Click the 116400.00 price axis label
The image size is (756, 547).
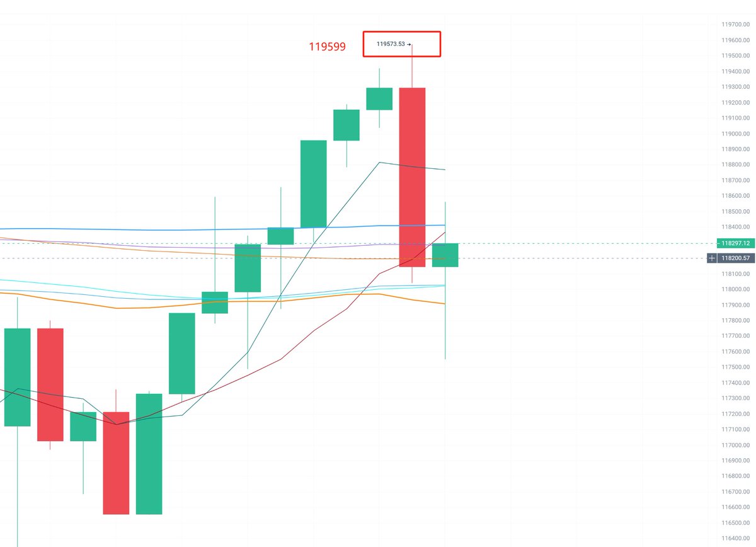pyautogui.click(x=735, y=538)
